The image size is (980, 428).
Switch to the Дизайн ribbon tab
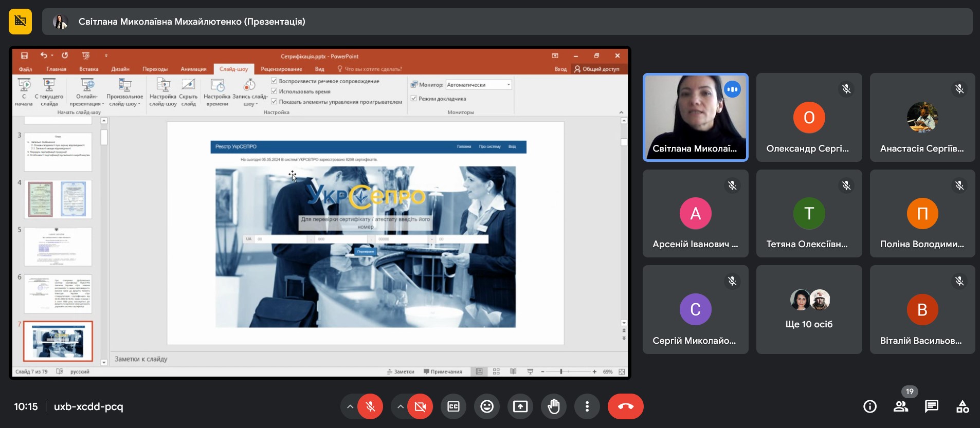click(120, 69)
